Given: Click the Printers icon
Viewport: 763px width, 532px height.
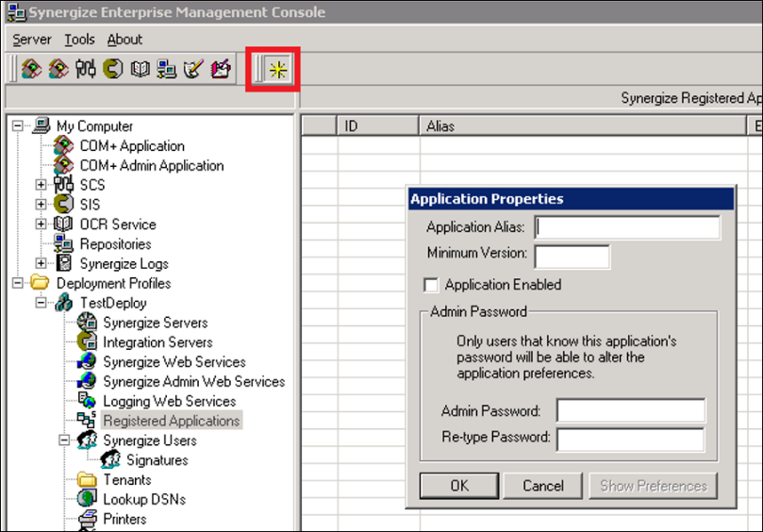Looking at the screenshot, I should (87, 519).
